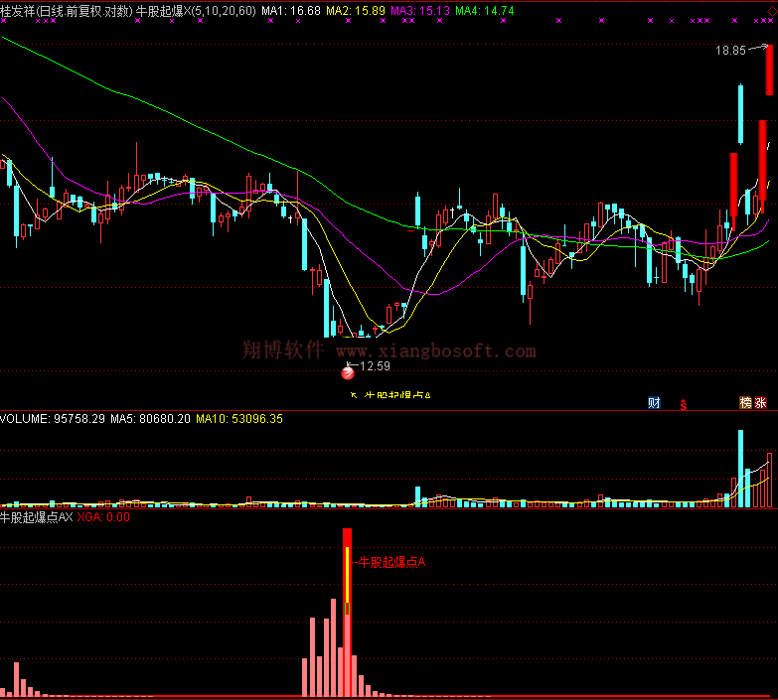Select the 桂发祥 stock name label
Screen dimensions: 778x700
(18, 9)
